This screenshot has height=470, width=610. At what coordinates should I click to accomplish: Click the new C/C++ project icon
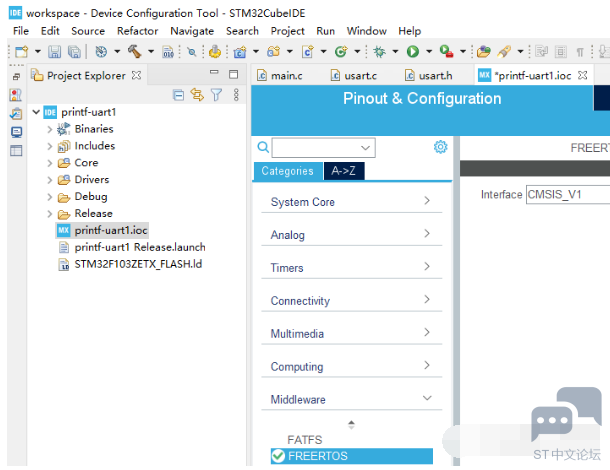pyautogui.click(x=240, y=51)
